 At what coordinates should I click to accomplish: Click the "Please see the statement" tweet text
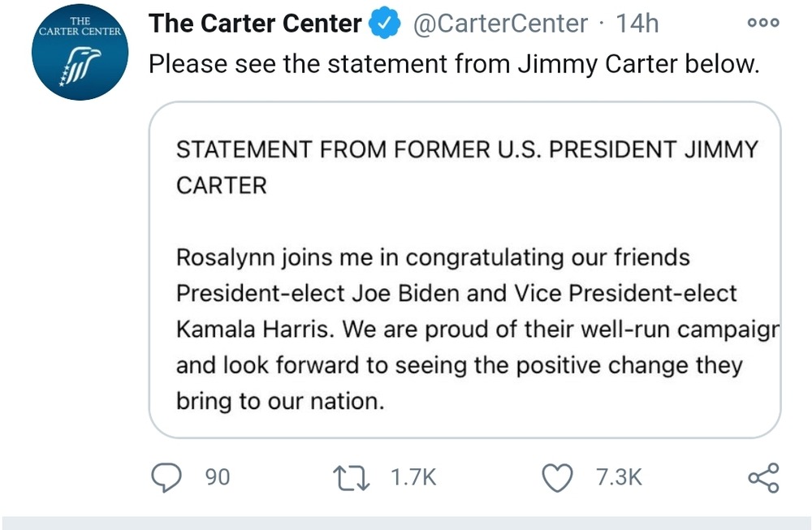pyautogui.click(x=453, y=64)
